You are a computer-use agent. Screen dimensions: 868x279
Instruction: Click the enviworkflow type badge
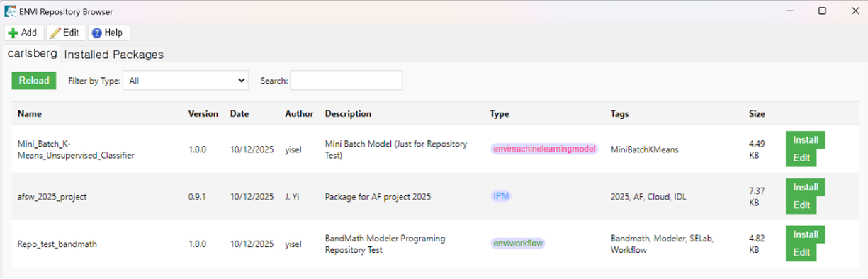(x=517, y=244)
